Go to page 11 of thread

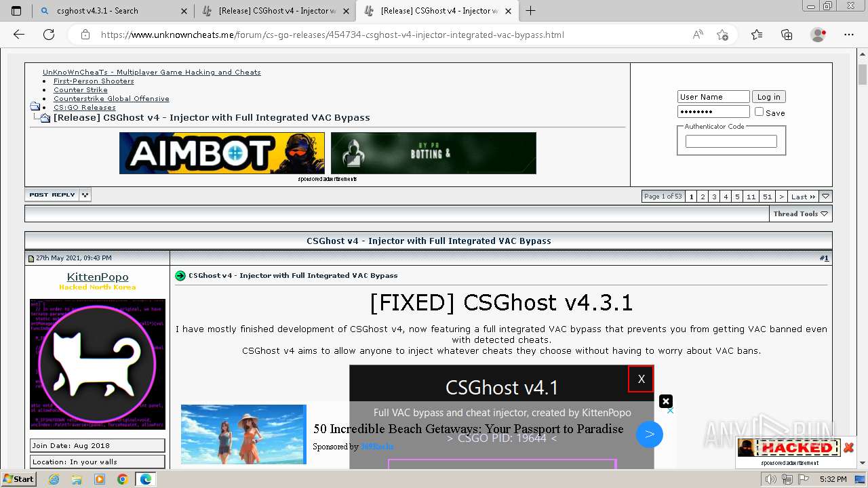point(751,197)
